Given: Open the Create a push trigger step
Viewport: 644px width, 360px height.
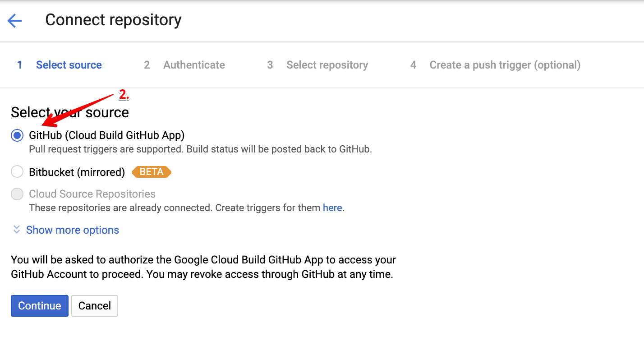Looking at the screenshot, I should click(505, 65).
